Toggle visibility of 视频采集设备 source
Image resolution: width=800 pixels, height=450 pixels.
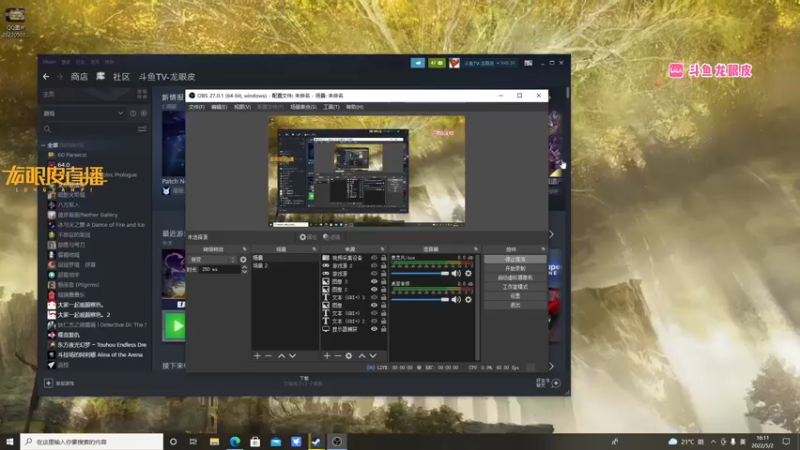(374, 258)
